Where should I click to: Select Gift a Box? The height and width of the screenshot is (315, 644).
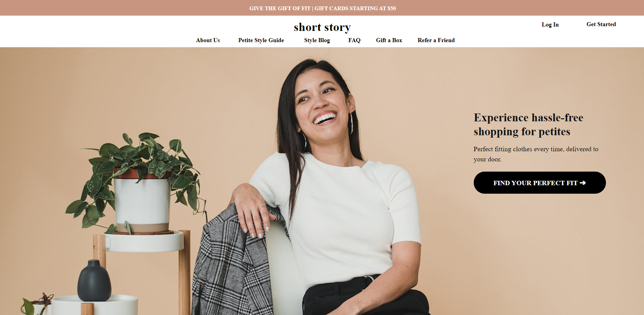click(389, 40)
